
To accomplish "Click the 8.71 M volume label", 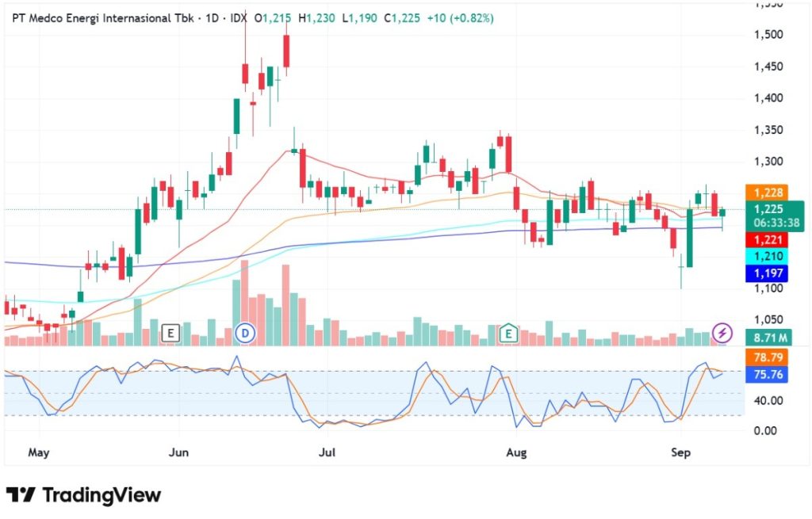I will [770, 338].
